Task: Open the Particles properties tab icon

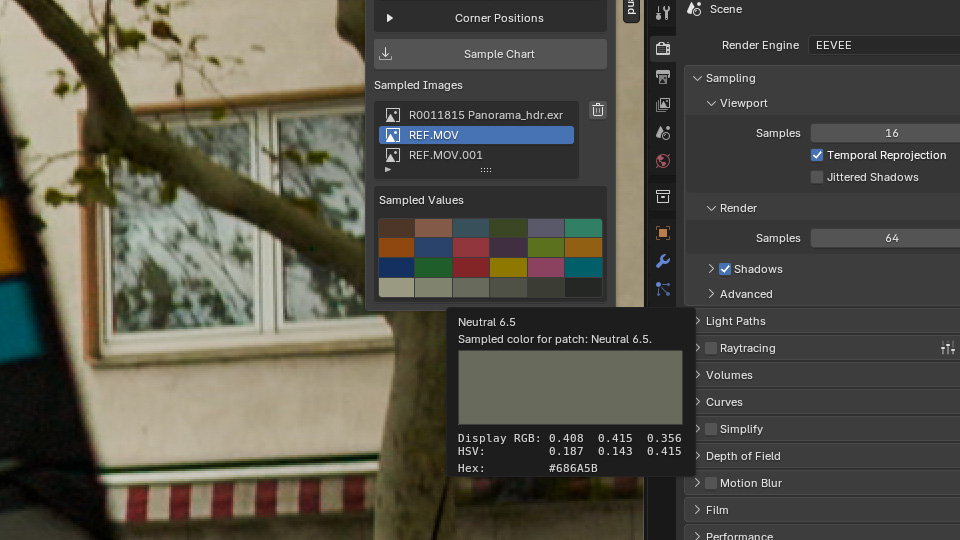Action: 662,289
